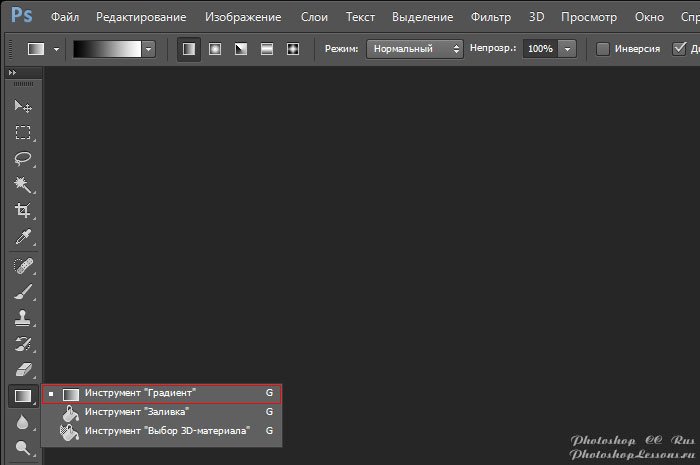This screenshot has width=700, height=465.
Task: Select the Crop tool
Action: (x=22, y=211)
